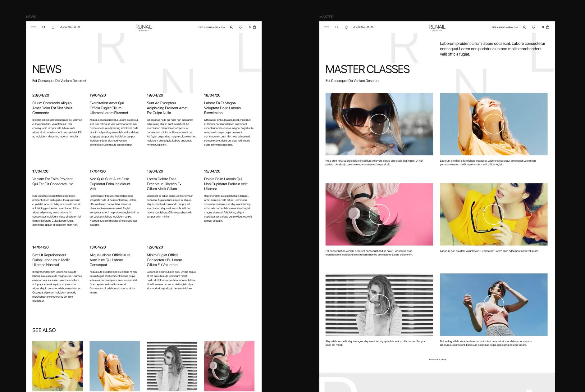Click the show more link below master classes
This screenshot has width=585, height=392.
[x=437, y=359]
